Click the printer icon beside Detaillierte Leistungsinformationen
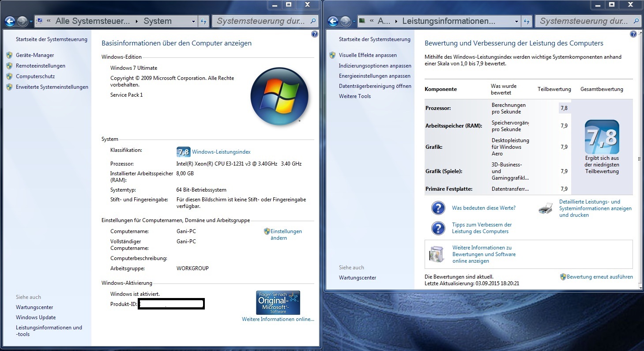 coord(546,208)
